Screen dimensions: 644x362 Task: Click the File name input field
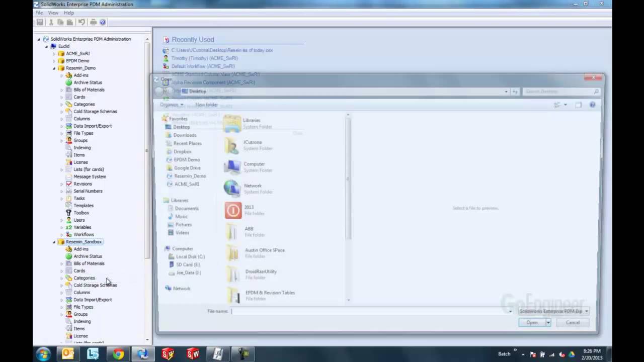[x=372, y=311]
